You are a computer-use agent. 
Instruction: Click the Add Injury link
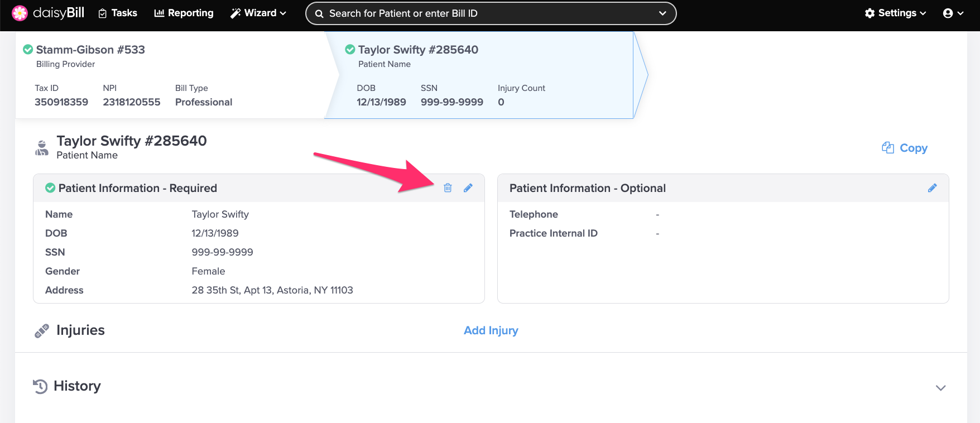point(491,330)
